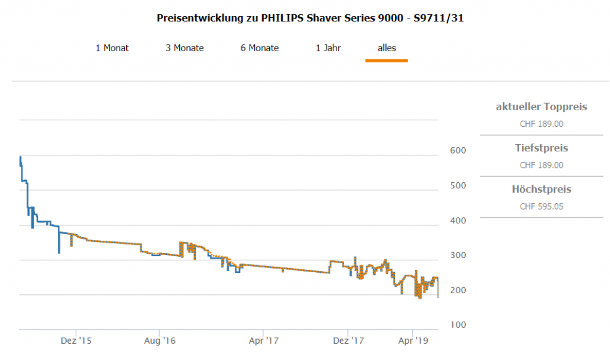Click the 'Apr '19' x-axis label

pos(413,341)
